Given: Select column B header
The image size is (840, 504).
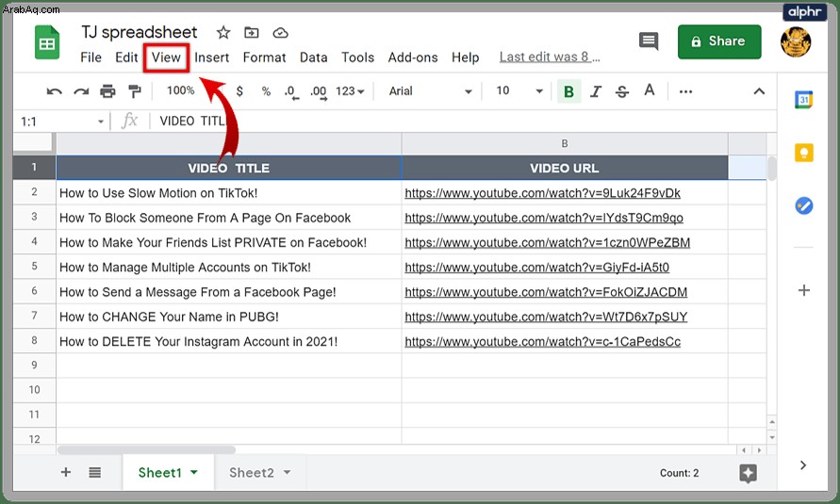Looking at the screenshot, I should [565, 143].
